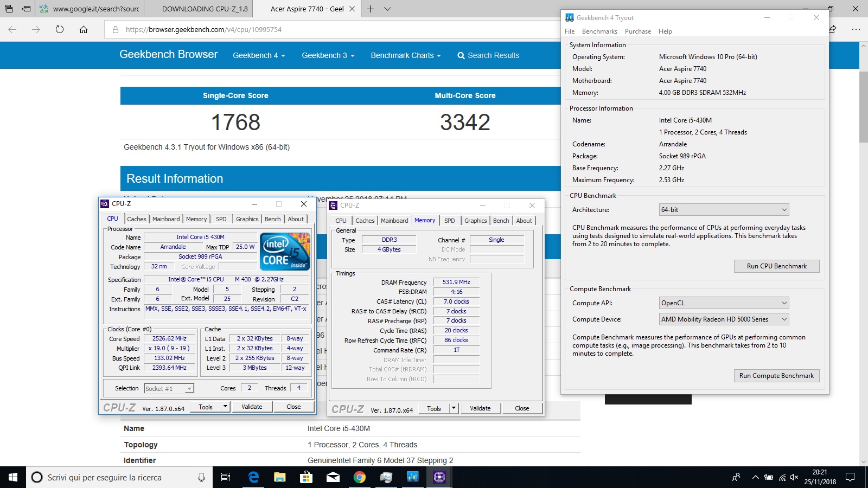
Task: Click the Intel Core i5 logo in CPU-Z
Action: (x=285, y=251)
